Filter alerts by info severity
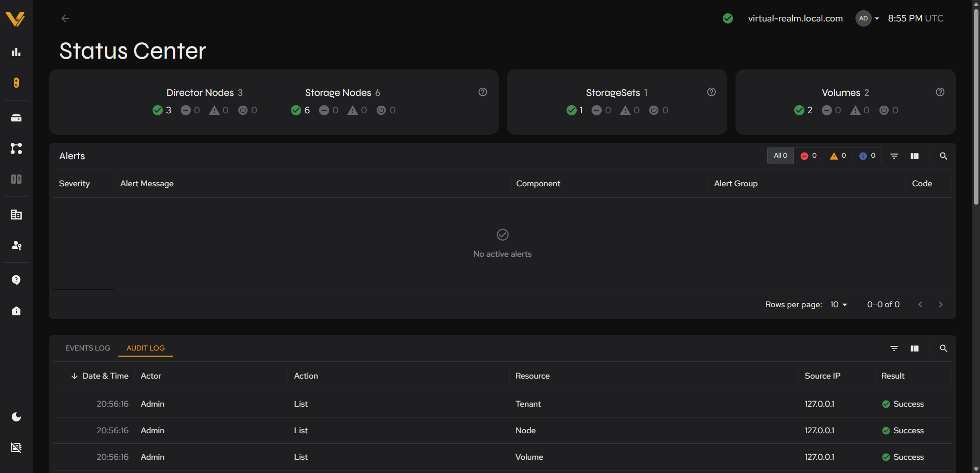The height and width of the screenshot is (473, 980). click(867, 156)
